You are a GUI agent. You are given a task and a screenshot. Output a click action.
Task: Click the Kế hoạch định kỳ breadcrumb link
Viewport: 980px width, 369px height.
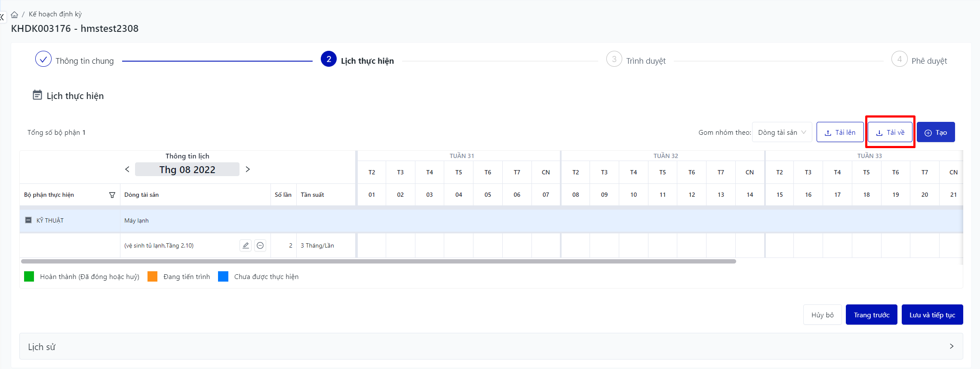click(x=55, y=14)
